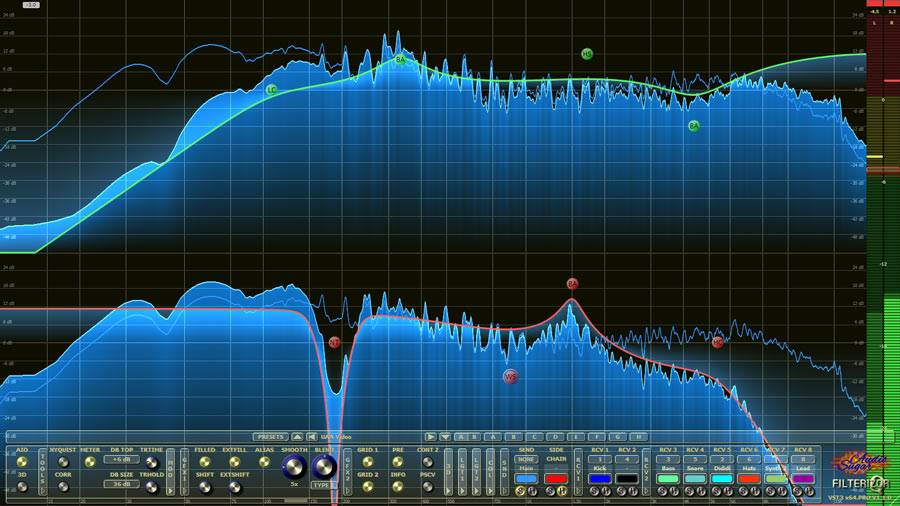This screenshot has width=900, height=506.
Task: Click the INFO indicator button
Action: tap(397, 487)
